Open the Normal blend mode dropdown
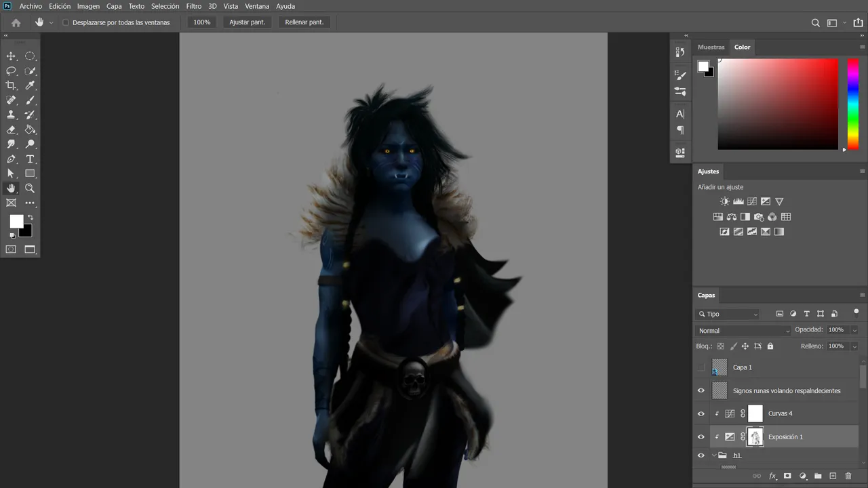 tap(743, 331)
